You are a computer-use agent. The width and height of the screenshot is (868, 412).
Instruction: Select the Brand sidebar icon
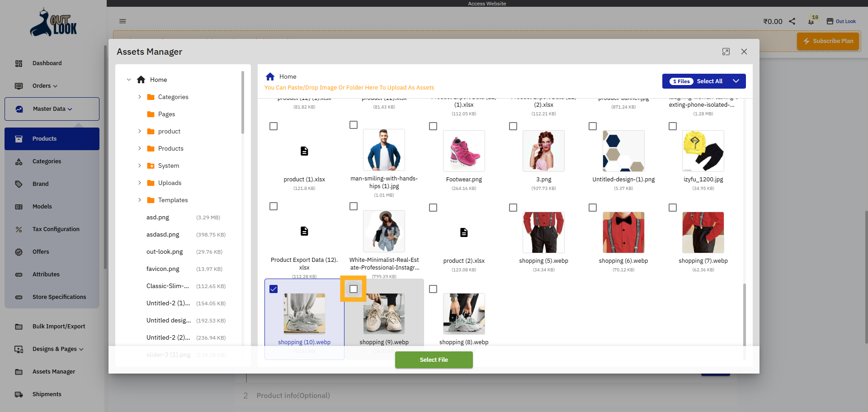[19, 184]
